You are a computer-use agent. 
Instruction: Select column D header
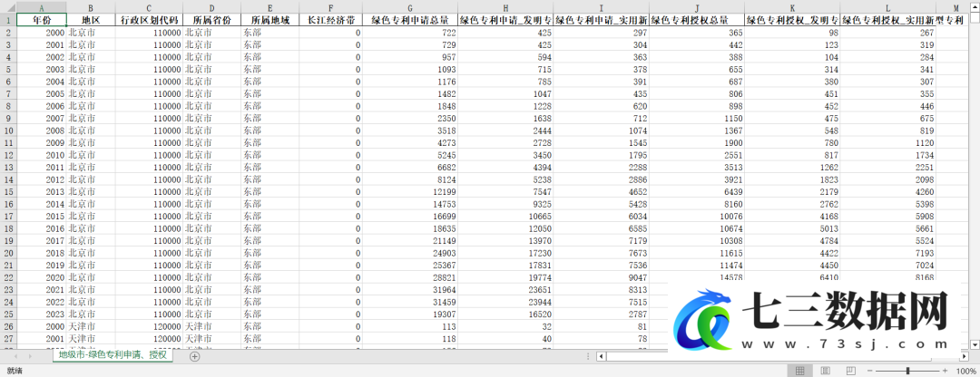pos(211,8)
